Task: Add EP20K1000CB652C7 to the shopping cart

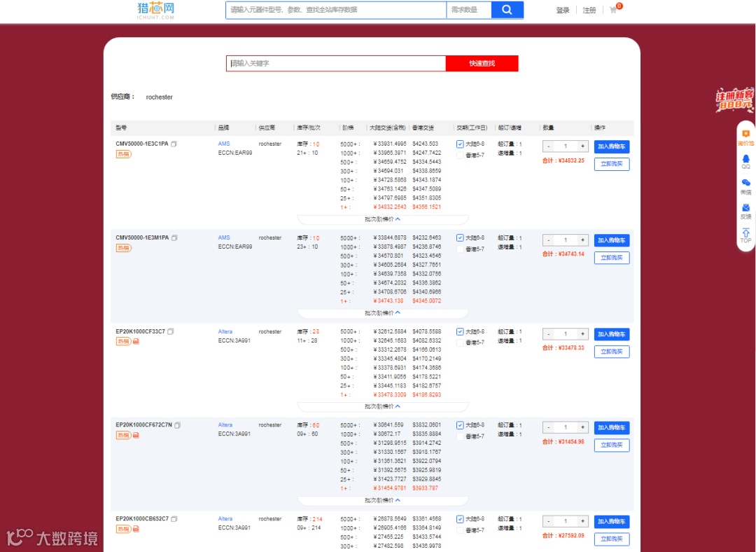Action: click(611, 521)
